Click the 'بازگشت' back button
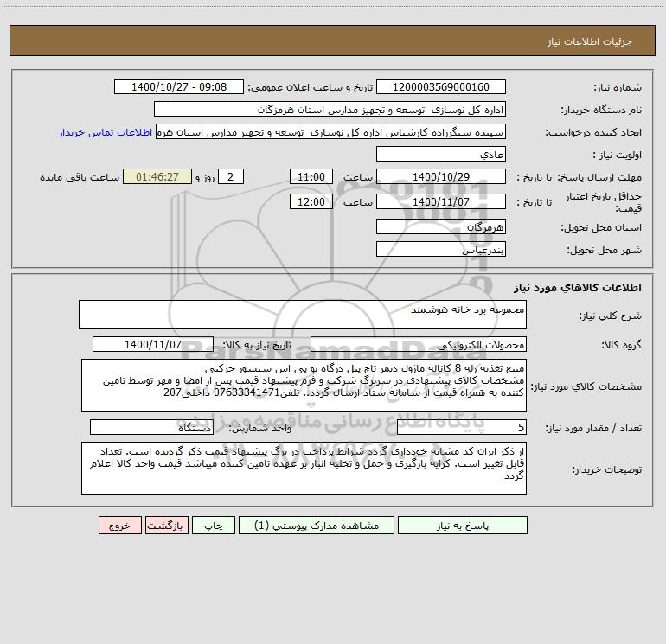 click(166, 526)
